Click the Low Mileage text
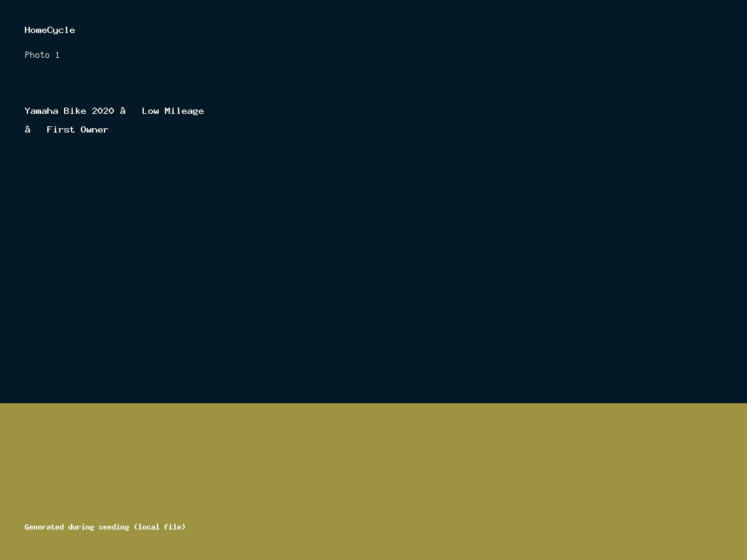747x560 pixels. click(x=172, y=111)
